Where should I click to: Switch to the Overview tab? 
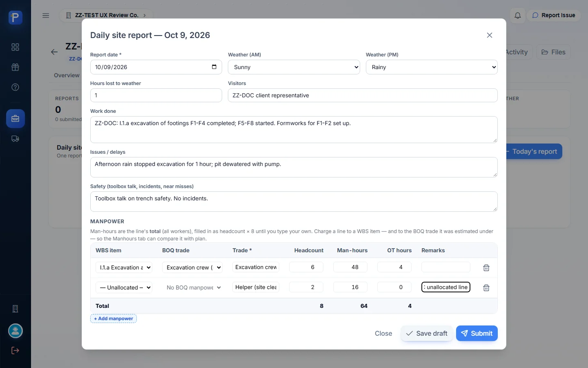67,75
